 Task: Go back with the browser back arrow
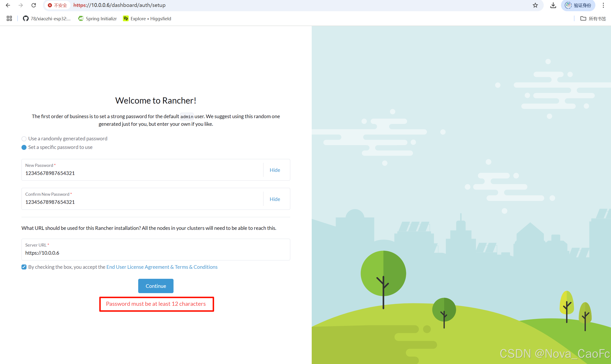click(8, 5)
